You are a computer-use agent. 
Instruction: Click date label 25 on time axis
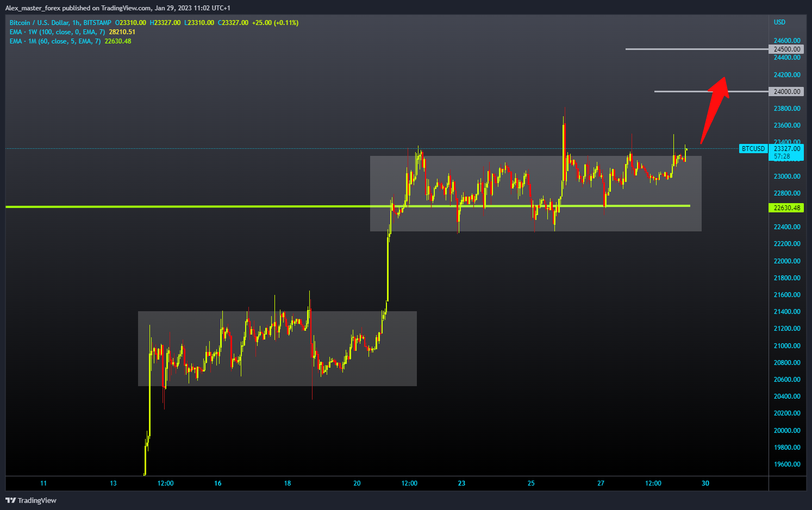coord(531,483)
